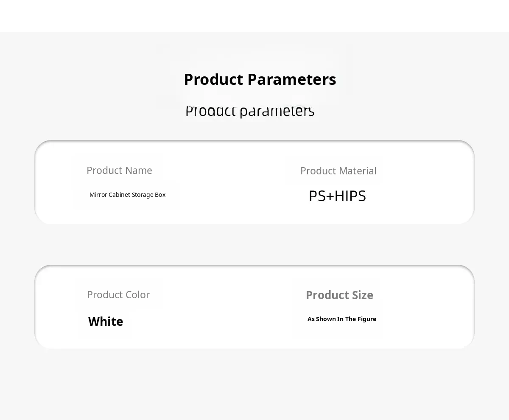Click the word "Figure" in the size value
Viewport: 509px width, 420px height.
coord(367,319)
